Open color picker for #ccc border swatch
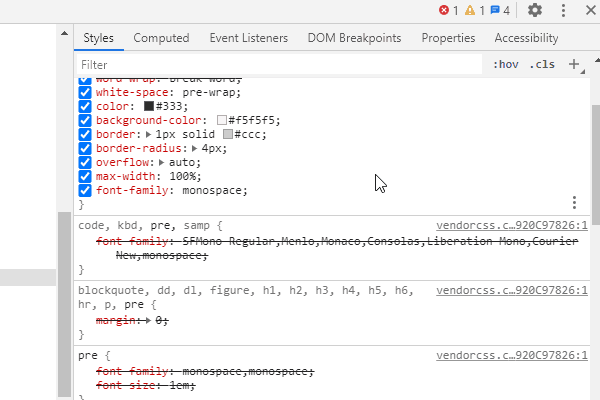 (x=228, y=134)
